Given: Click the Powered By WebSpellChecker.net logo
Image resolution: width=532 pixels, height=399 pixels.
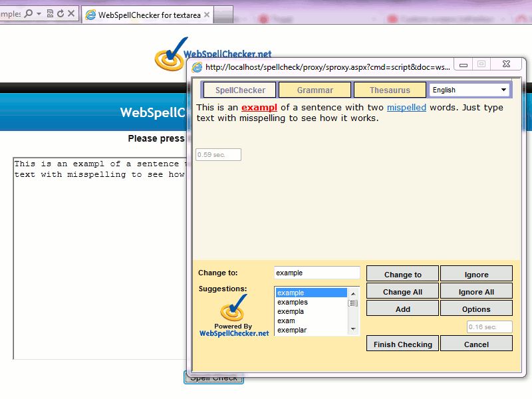Looking at the screenshot, I should [234, 315].
